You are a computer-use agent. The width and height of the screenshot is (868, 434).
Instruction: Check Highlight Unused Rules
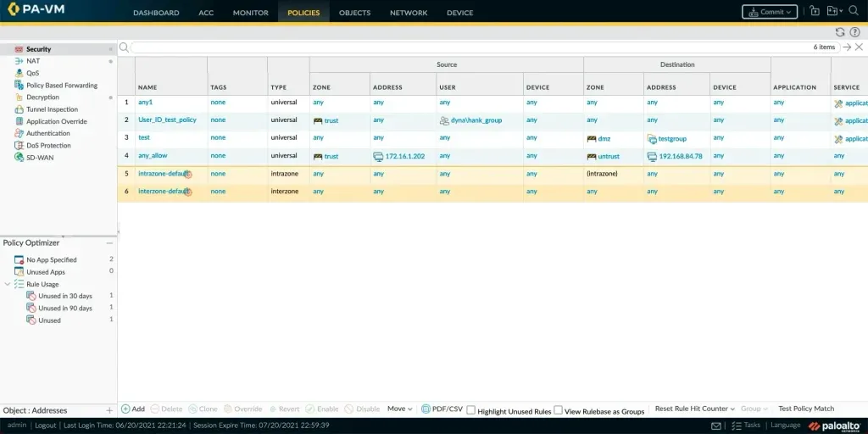coord(471,410)
